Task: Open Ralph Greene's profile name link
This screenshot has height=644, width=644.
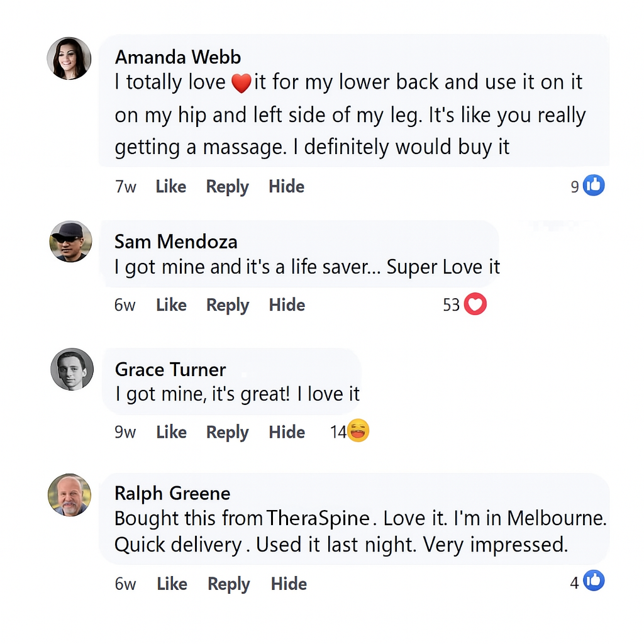Action: tap(172, 493)
